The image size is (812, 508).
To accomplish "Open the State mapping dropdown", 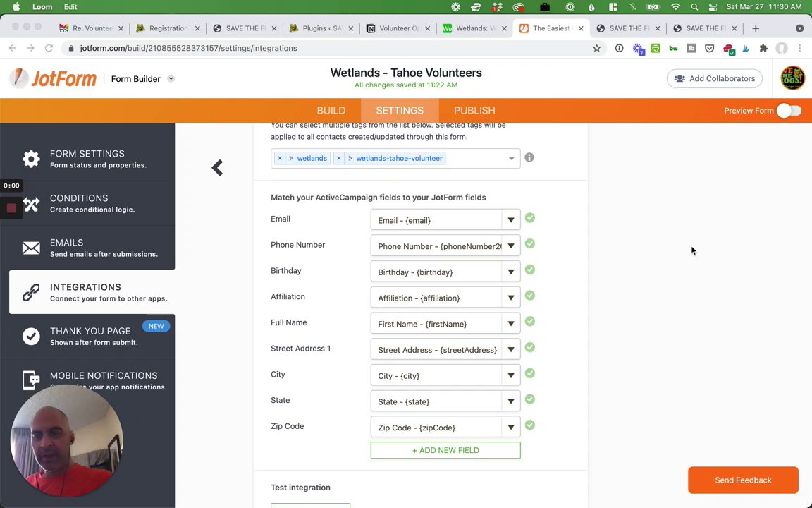I will [445, 401].
